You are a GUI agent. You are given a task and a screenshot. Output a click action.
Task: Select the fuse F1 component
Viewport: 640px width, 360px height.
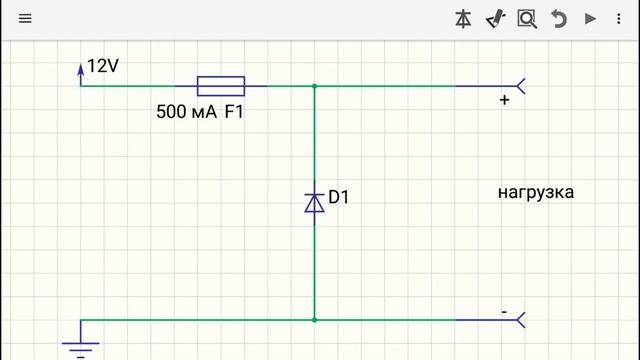[221, 86]
